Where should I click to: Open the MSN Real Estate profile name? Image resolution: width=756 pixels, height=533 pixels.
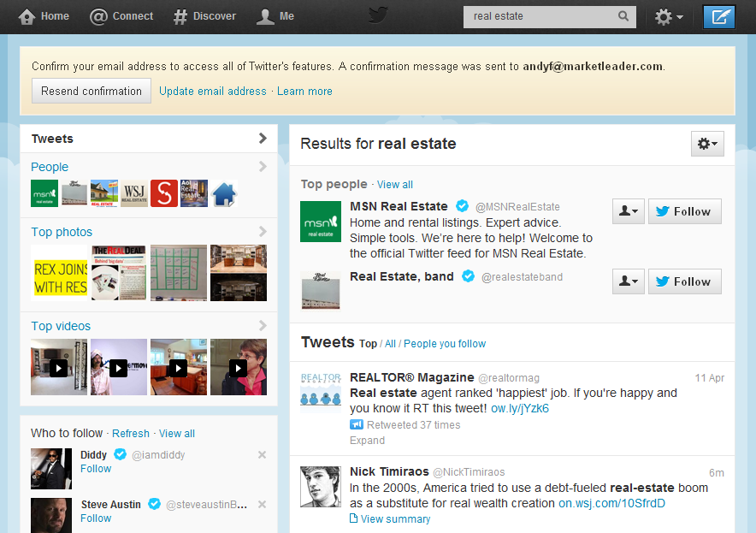pos(399,206)
